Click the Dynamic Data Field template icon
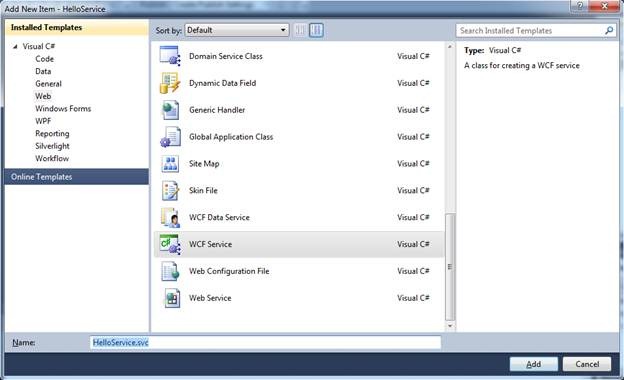Screen dimensions: 624x380 (x=170, y=83)
